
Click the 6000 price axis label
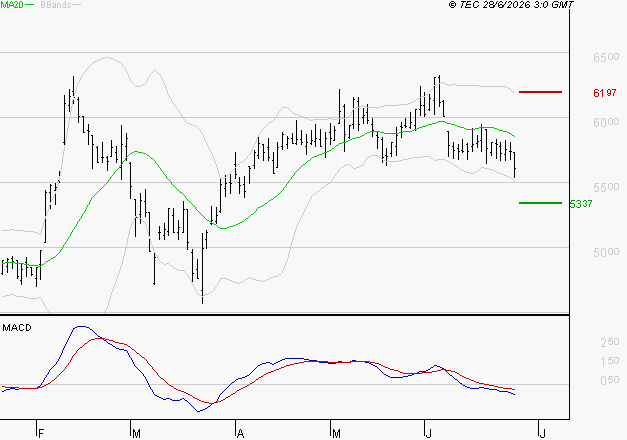coord(606,122)
